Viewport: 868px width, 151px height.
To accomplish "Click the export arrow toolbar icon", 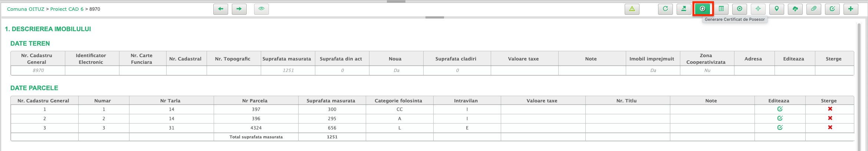I will (x=684, y=9).
